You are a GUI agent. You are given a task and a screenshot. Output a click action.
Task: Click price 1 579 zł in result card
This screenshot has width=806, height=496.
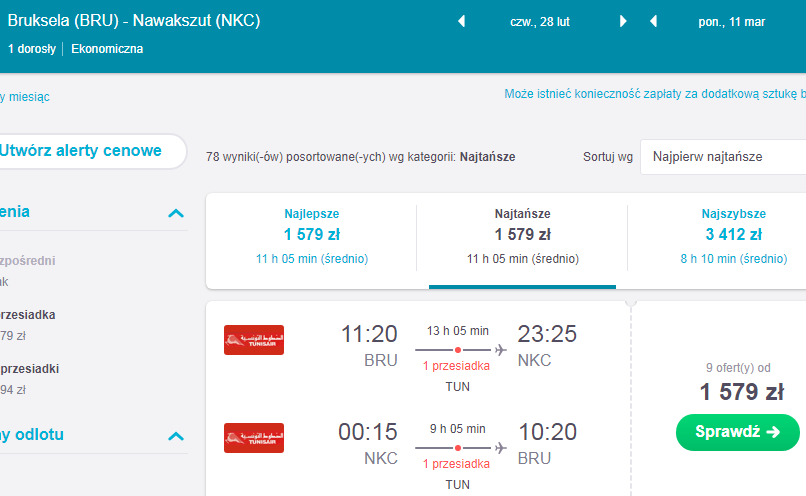(742, 392)
